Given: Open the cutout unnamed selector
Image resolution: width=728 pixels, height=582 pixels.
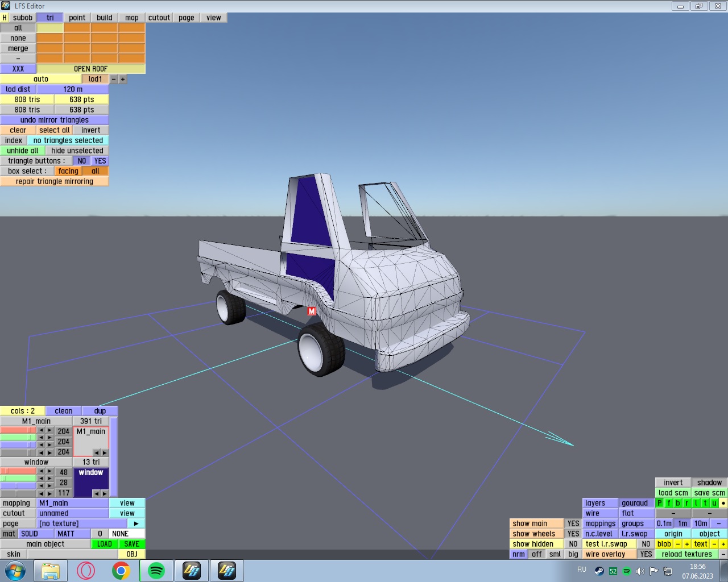Looking at the screenshot, I should tap(73, 513).
